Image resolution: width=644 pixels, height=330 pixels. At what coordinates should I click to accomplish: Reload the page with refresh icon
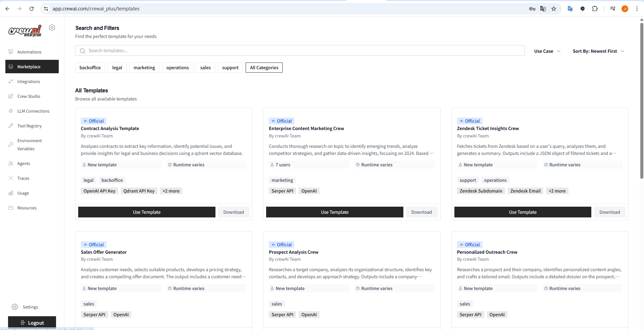(32, 9)
